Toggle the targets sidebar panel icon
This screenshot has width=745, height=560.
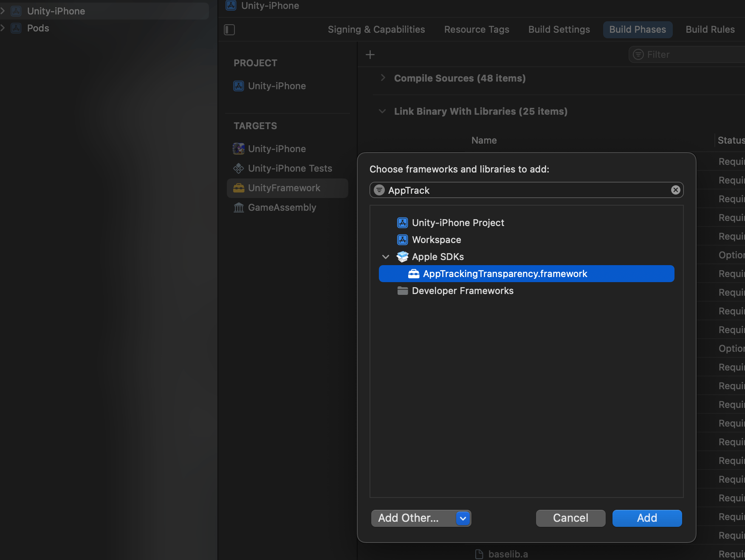pyautogui.click(x=229, y=30)
